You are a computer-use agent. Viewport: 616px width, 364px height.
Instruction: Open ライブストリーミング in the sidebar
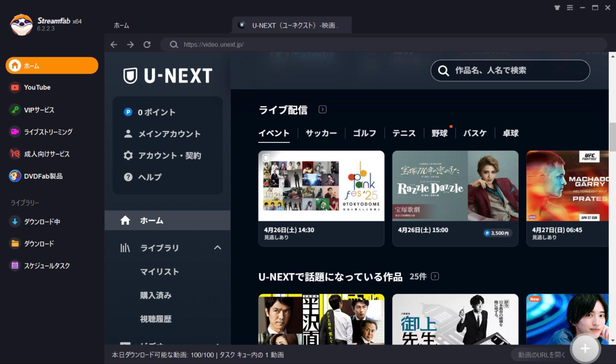(x=48, y=132)
